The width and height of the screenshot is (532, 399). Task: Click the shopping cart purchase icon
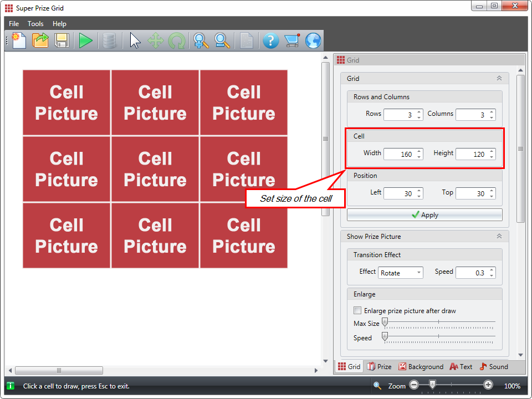[291, 40]
